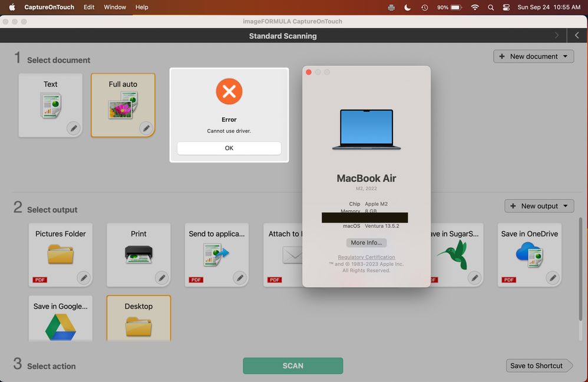Viewport: 588px width, 382px height.
Task: Dismiss the driver error by clicking OK
Action: 229,148
